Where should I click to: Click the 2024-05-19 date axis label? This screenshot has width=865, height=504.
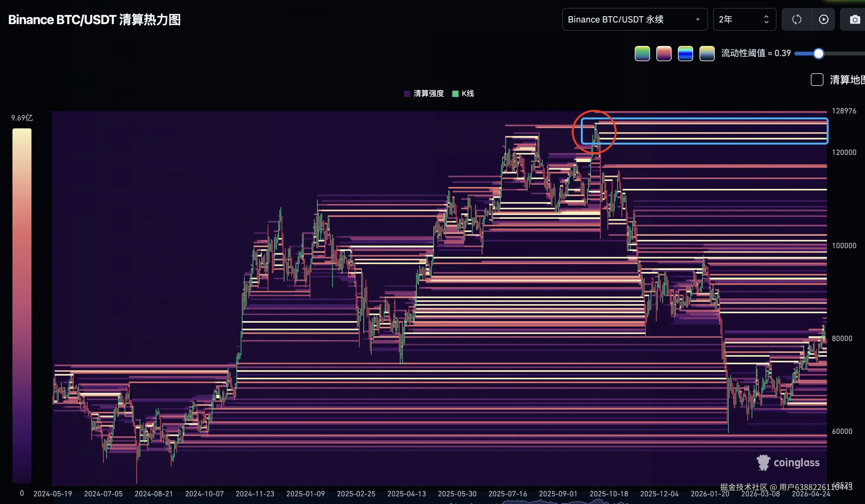coord(53,494)
